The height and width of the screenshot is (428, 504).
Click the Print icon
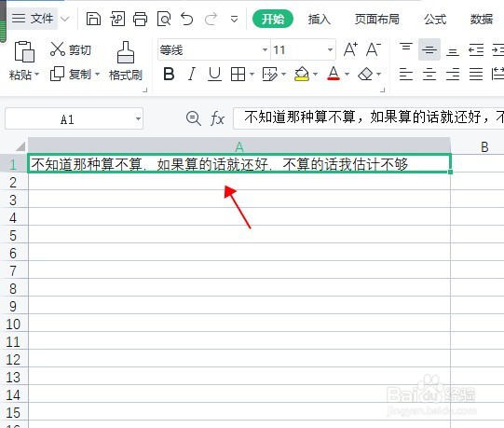[140, 19]
